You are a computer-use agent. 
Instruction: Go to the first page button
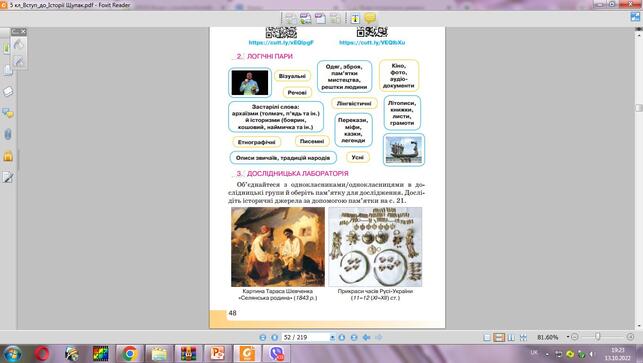click(x=263, y=337)
